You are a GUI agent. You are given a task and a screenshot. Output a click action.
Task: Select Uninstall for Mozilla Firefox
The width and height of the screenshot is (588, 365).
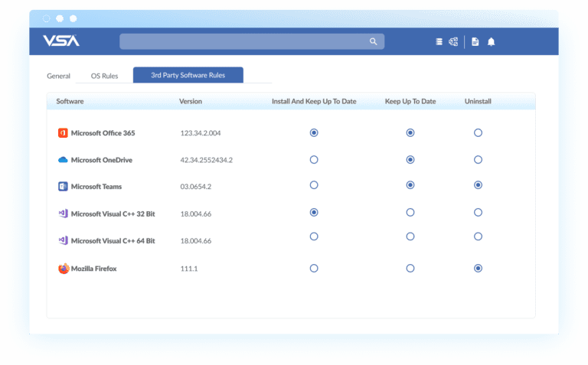point(478,269)
